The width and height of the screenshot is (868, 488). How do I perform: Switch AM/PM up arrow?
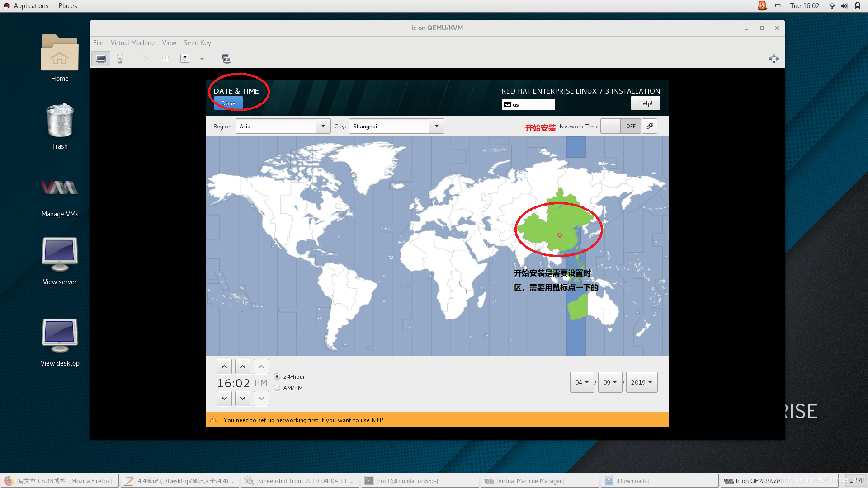point(261,366)
